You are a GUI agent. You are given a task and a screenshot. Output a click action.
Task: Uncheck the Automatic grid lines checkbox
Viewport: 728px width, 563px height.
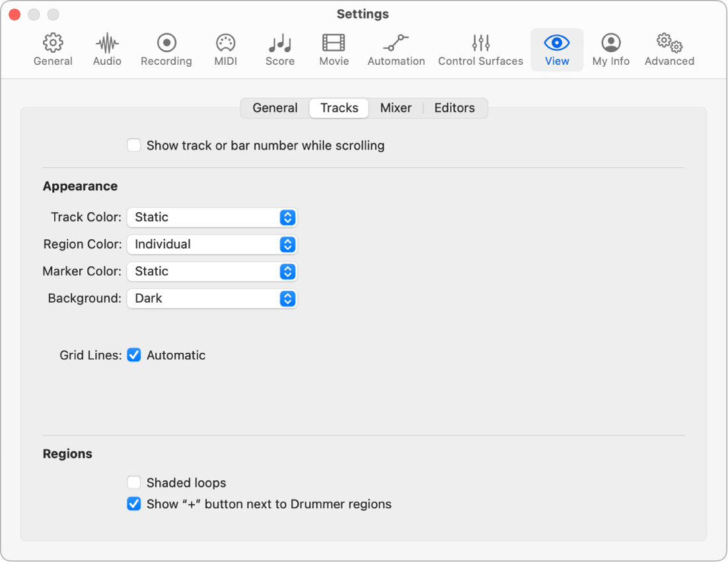(134, 356)
